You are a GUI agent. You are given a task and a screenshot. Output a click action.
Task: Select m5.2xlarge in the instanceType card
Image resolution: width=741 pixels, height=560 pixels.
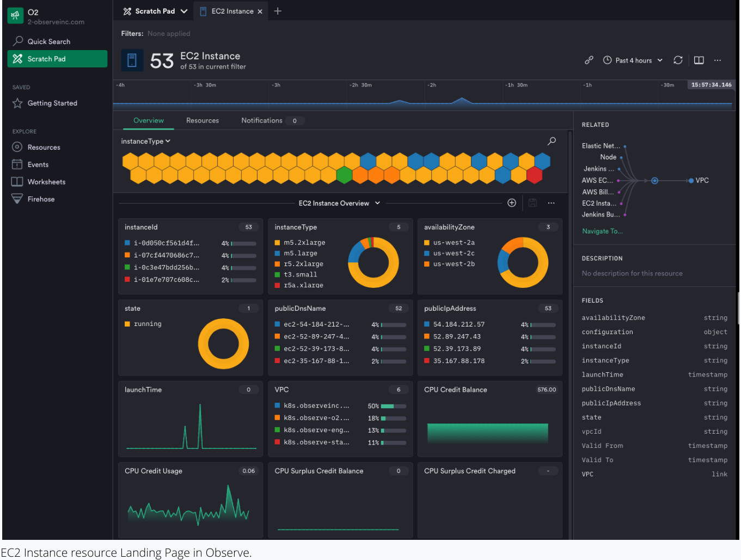(299, 243)
